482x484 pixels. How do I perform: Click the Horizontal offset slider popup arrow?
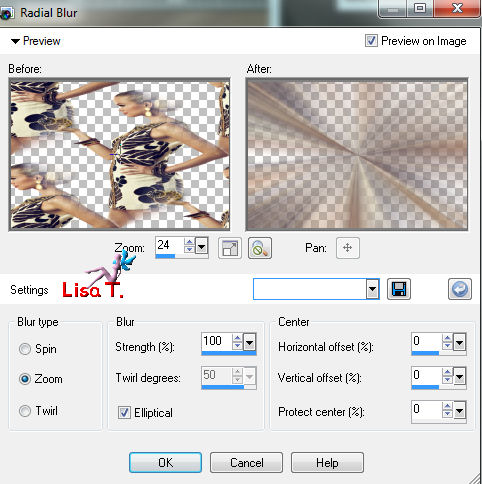point(460,342)
